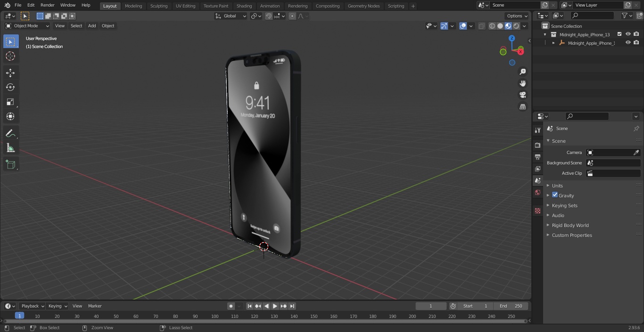Viewport: 644px width, 332px height.
Task: Open the Add menu in viewport header
Action: tap(92, 26)
